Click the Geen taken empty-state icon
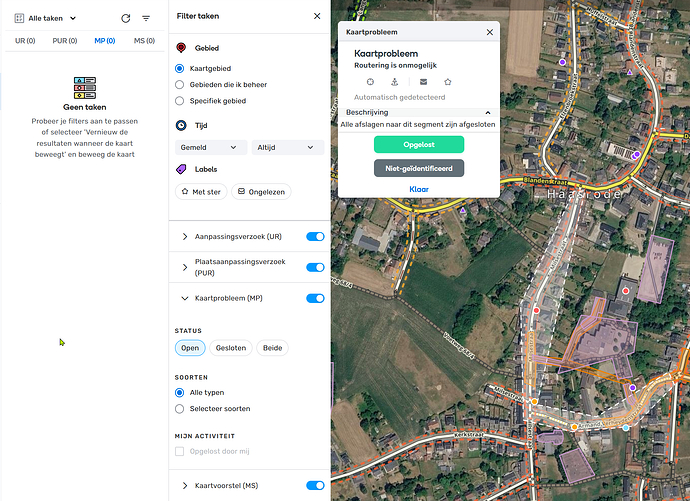690x501 pixels. [85, 88]
